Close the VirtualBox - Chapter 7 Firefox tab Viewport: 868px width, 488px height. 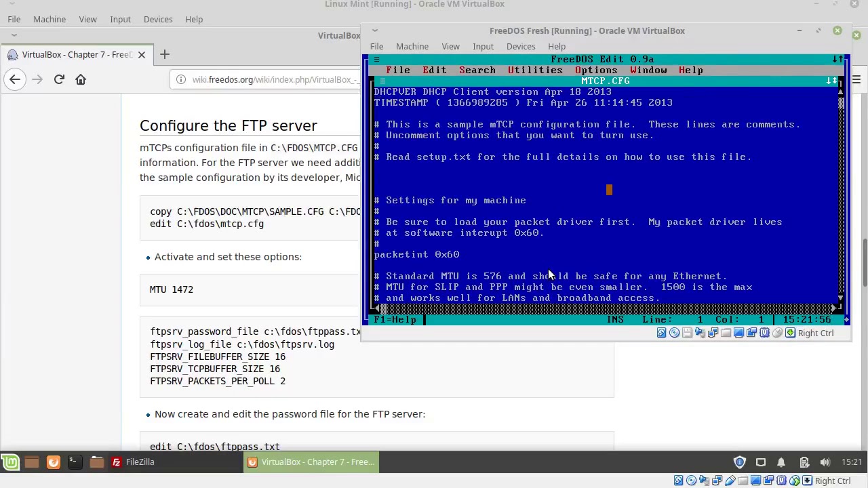142,54
